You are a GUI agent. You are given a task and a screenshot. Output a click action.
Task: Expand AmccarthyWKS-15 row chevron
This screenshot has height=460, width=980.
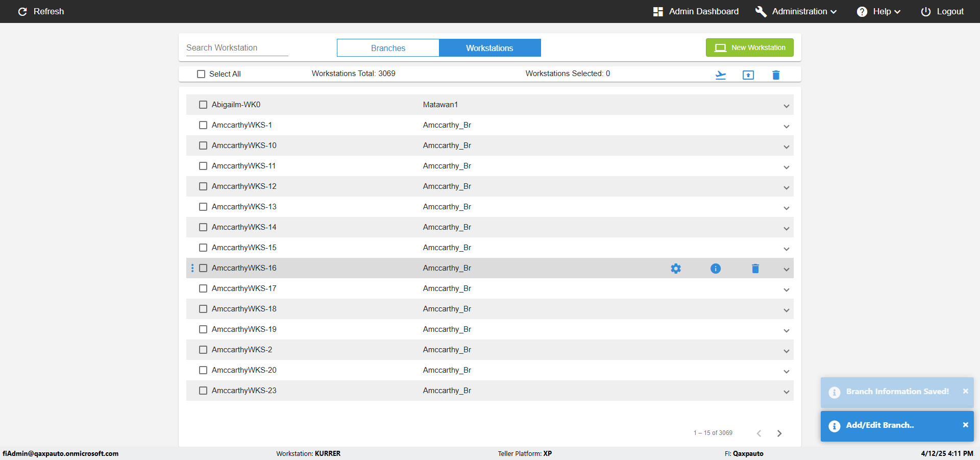click(787, 249)
